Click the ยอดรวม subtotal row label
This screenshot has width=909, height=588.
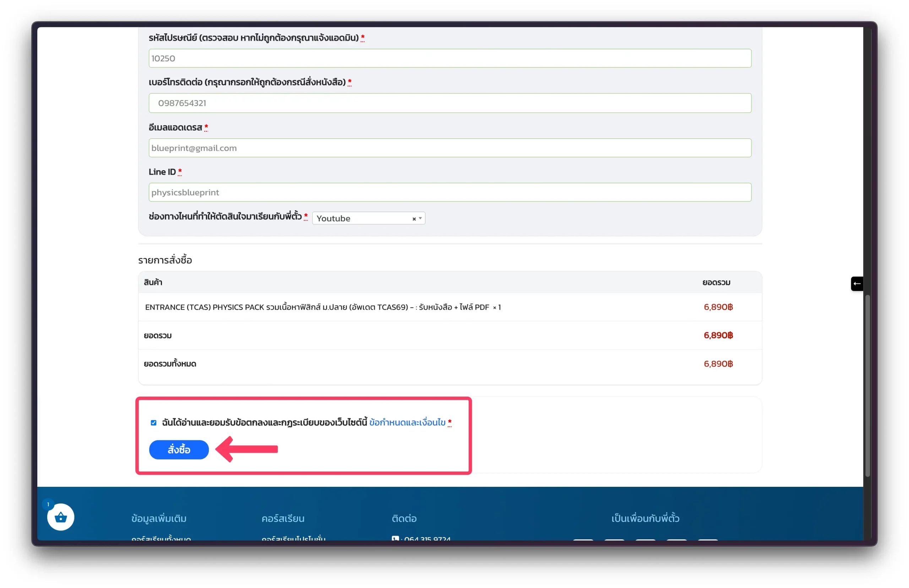tap(158, 336)
